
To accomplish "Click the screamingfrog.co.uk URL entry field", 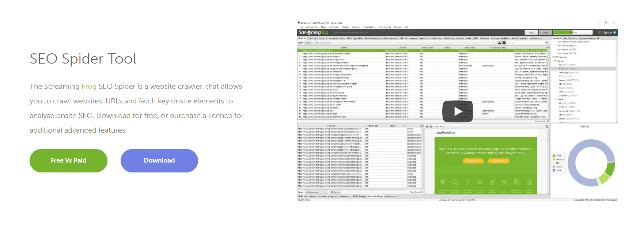I will 428,33.
